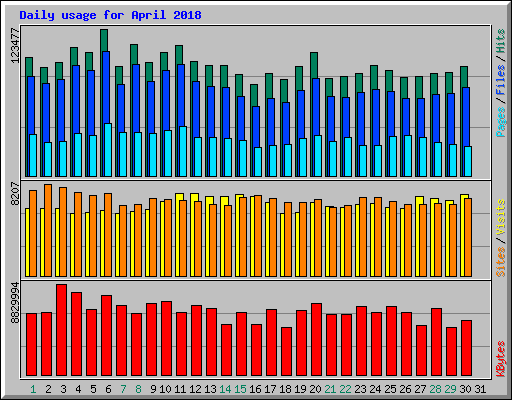512x400 pixels.
Task: Click the day 19 label on x-axis
Action: tap(300, 389)
